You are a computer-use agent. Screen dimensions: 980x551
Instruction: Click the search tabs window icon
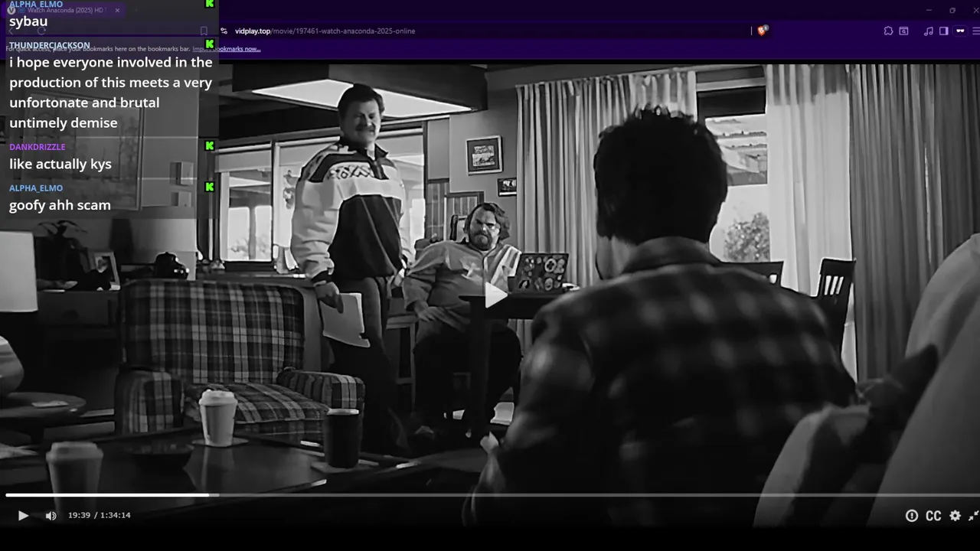(x=903, y=31)
